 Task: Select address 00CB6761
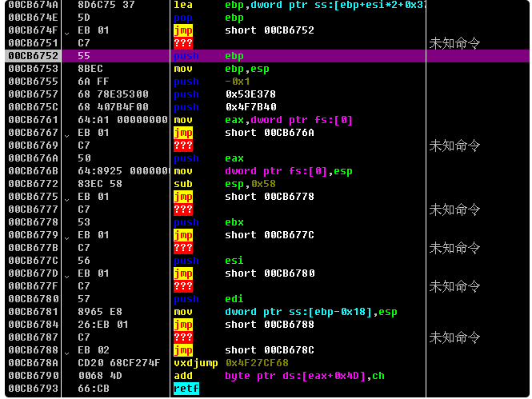[x=34, y=120]
